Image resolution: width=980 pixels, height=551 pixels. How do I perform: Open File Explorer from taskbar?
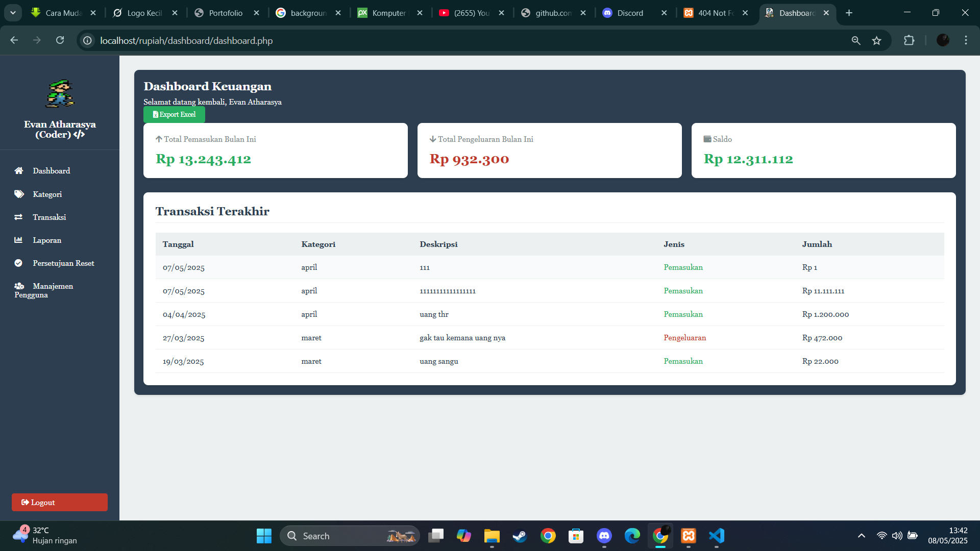pos(492,536)
